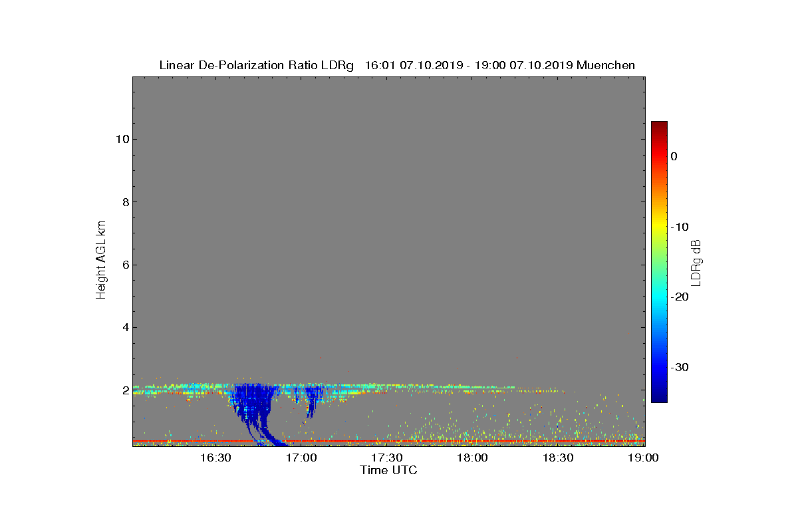The image size is (798, 532).
Task: Click the Height AGL km axis title
Action: (101, 261)
